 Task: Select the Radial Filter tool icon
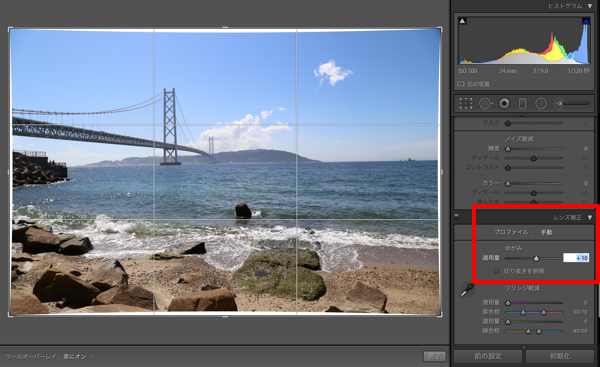541,103
